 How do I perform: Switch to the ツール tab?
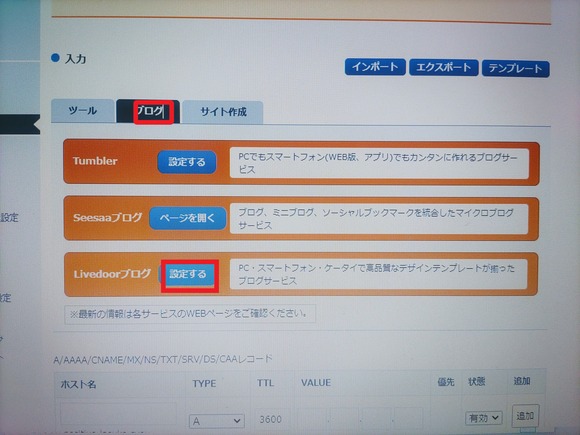[x=83, y=111]
